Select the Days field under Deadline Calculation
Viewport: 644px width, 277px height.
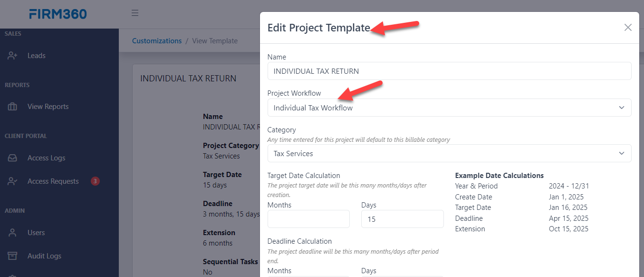pos(402,275)
